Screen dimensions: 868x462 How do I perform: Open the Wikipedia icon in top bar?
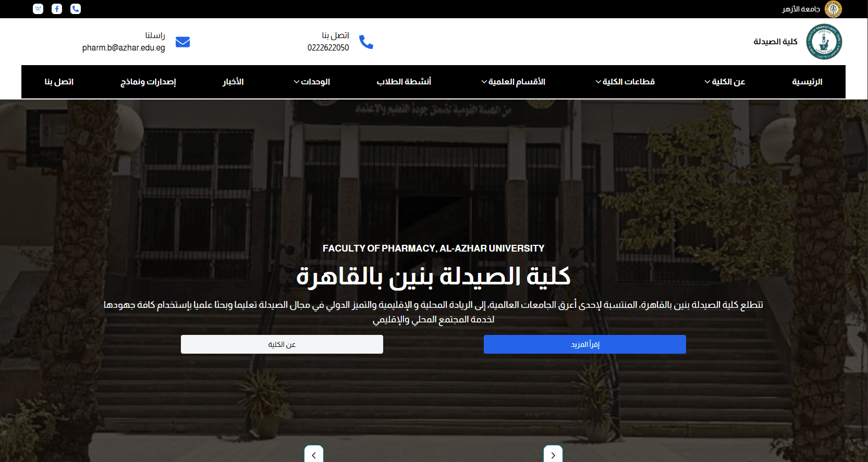coord(38,9)
